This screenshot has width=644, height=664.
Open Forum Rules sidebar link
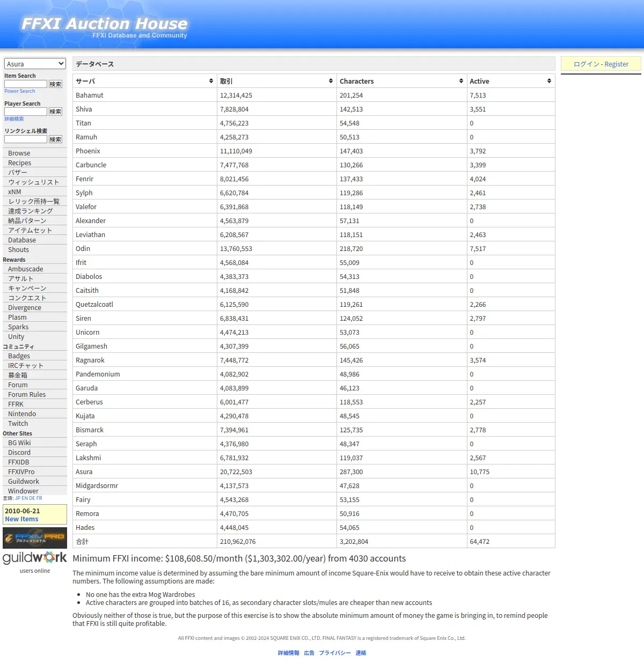pos(35,394)
